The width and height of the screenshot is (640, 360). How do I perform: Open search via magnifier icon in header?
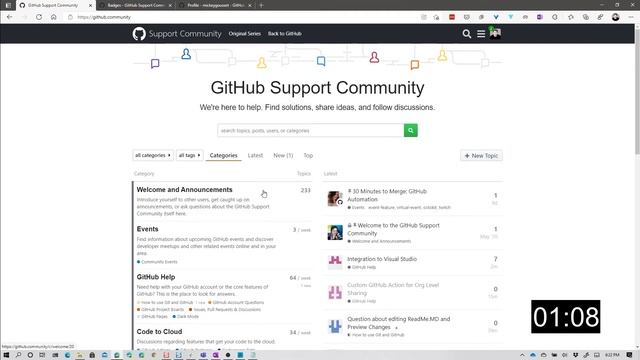pyautogui.click(x=467, y=34)
